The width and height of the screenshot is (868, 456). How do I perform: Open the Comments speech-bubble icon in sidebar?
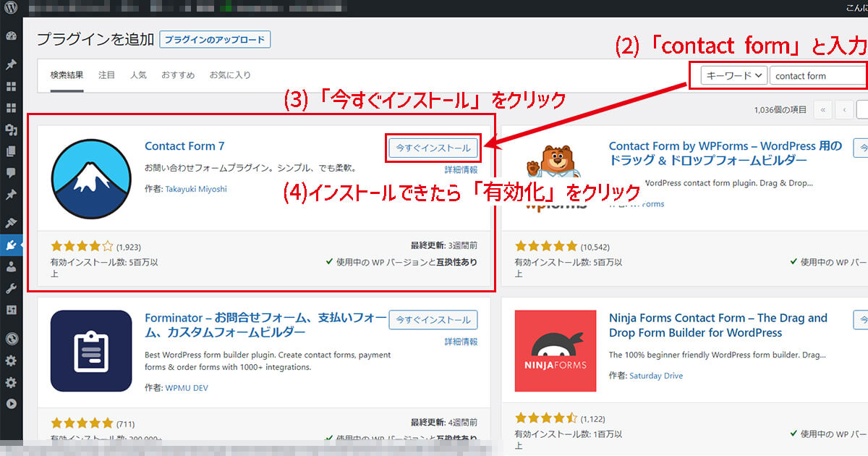pyautogui.click(x=11, y=173)
